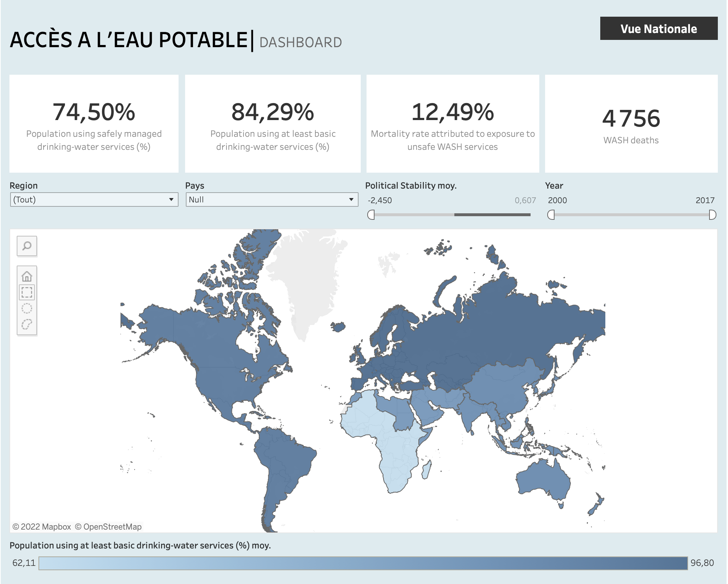Expand the Region dropdown arrow

pos(171,200)
